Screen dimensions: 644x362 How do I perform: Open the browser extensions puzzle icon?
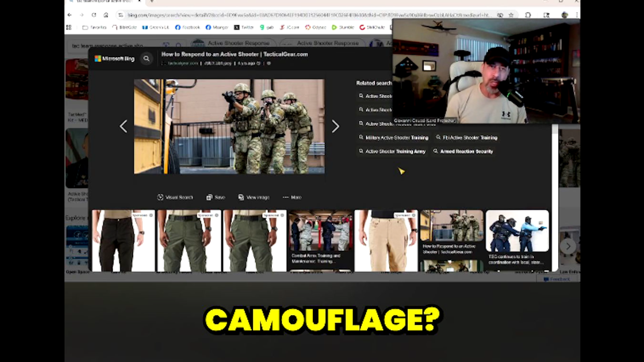(x=528, y=15)
